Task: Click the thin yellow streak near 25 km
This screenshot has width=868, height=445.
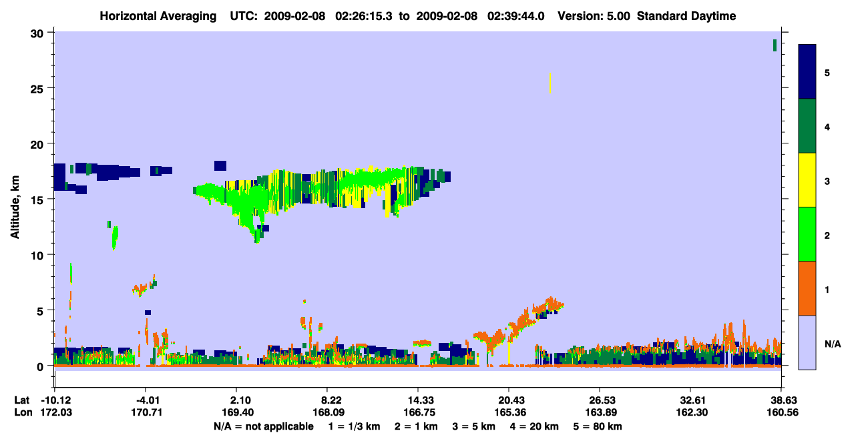Action: coord(550,83)
